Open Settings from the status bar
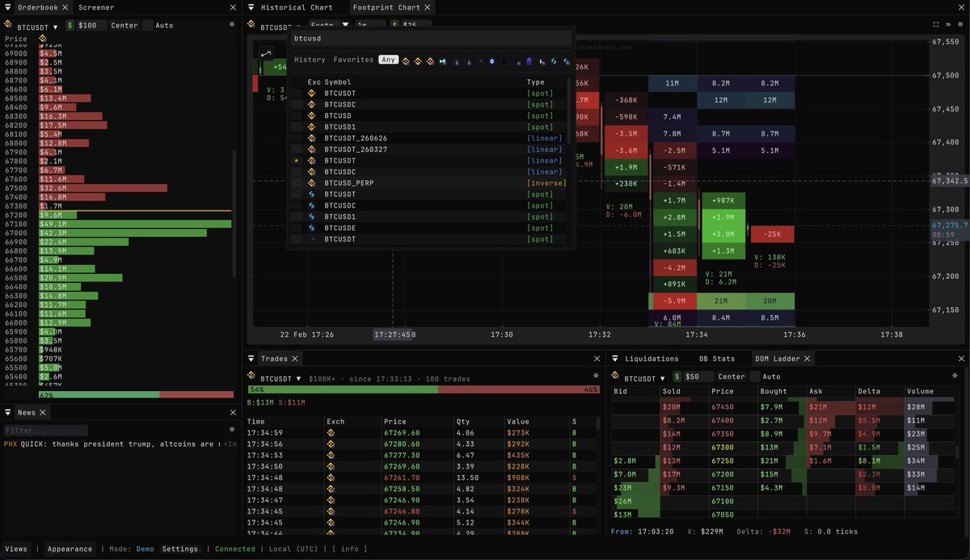The height and width of the screenshot is (560, 970). (x=180, y=549)
